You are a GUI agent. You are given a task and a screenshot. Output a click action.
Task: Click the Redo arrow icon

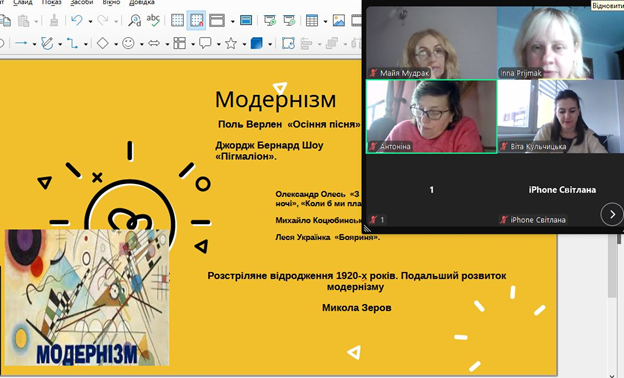coord(103,20)
